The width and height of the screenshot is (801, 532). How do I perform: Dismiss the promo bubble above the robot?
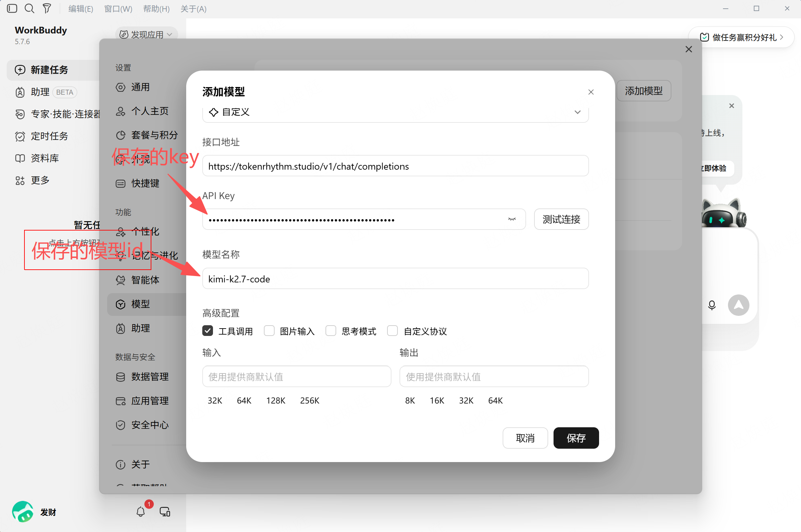(x=731, y=106)
